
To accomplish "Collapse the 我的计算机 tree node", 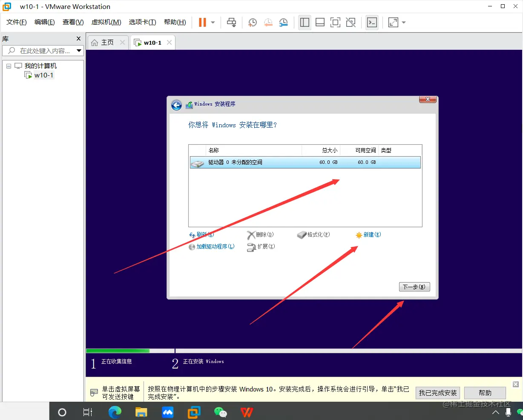I will 9,66.
